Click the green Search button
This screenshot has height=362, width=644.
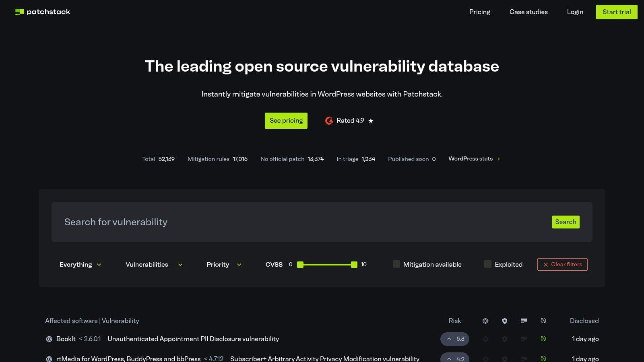click(566, 222)
